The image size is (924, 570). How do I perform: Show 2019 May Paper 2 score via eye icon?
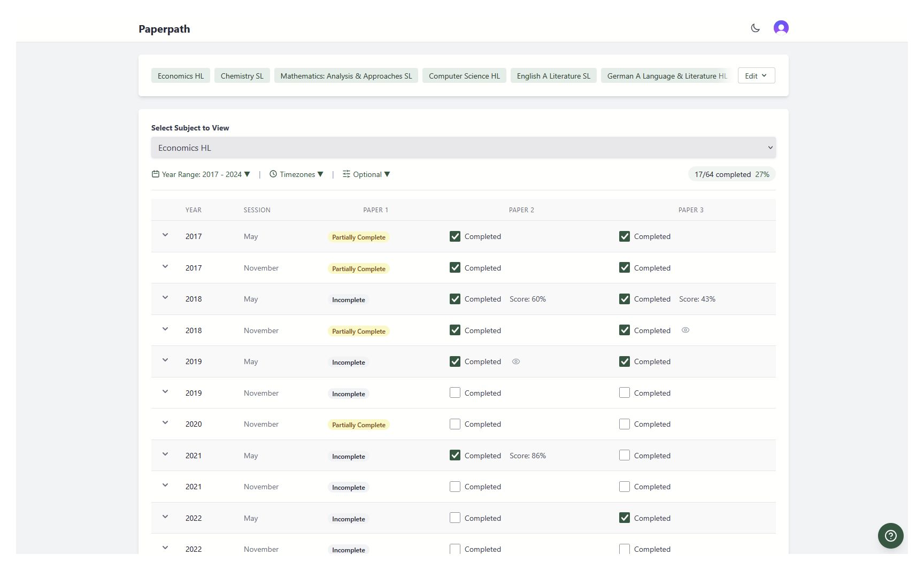click(x=515, y=361)
